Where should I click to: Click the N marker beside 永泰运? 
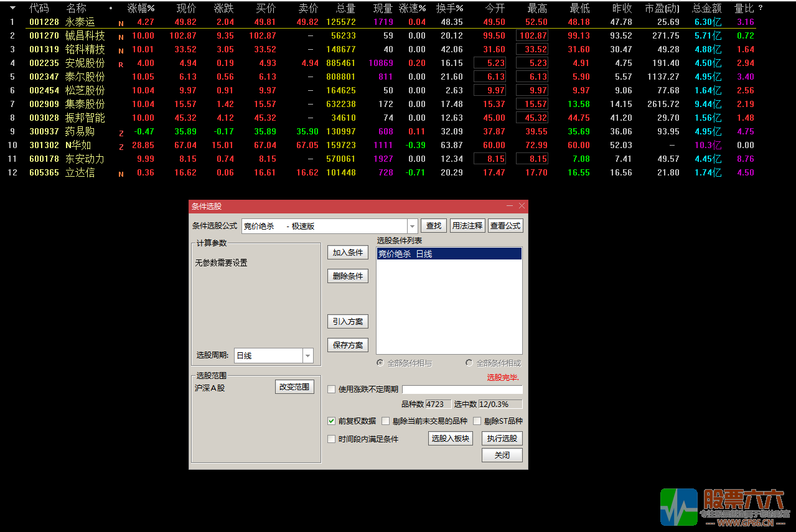tap(121, 23)
